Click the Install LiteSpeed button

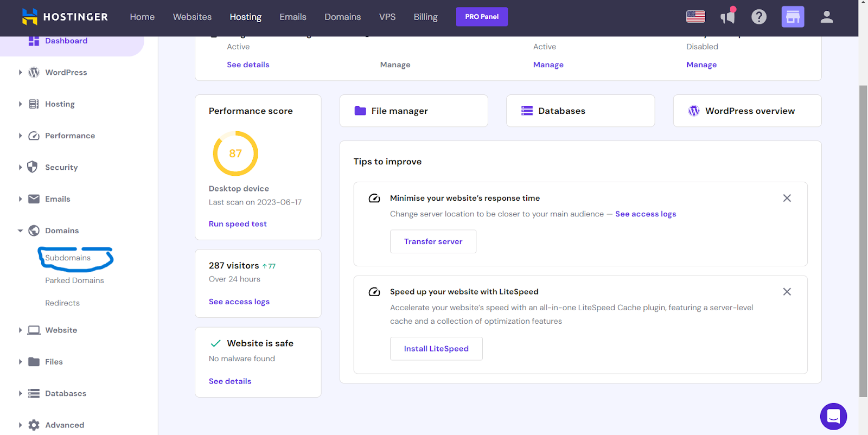tap(436, 349)
